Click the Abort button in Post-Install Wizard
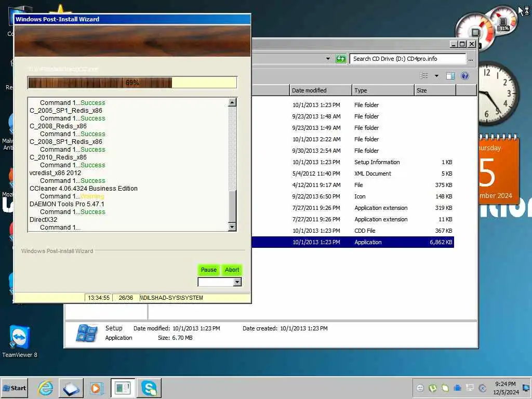Viewport: 532px width, 399px height. click(232, 270)
